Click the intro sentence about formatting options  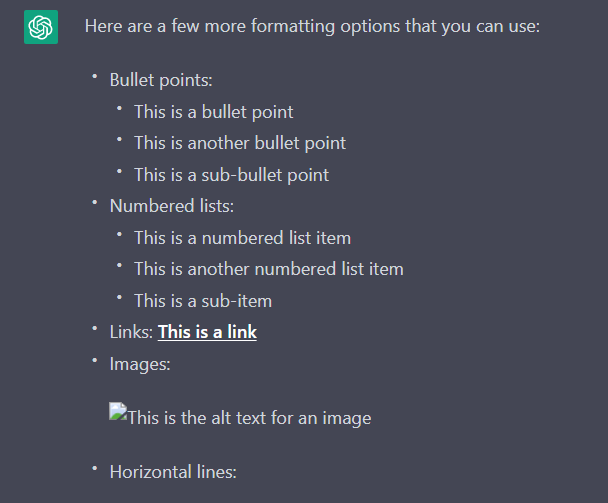pos(312,26)
